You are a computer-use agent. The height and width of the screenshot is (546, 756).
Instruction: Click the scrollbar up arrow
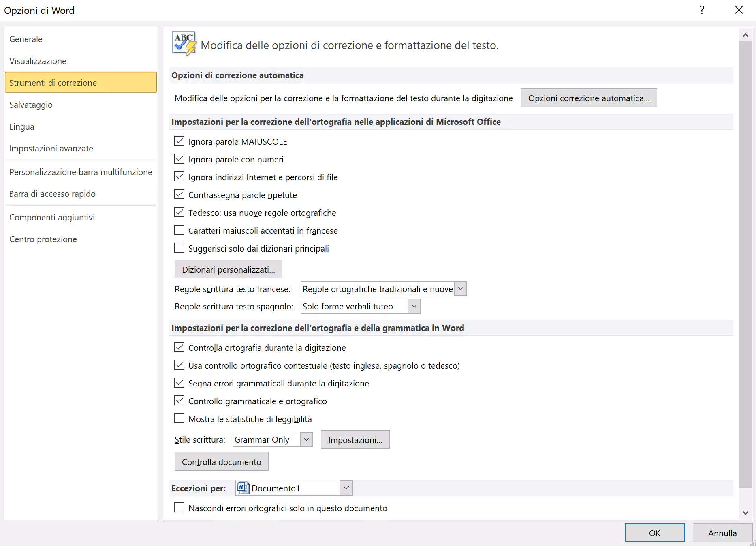coord(745,35)
